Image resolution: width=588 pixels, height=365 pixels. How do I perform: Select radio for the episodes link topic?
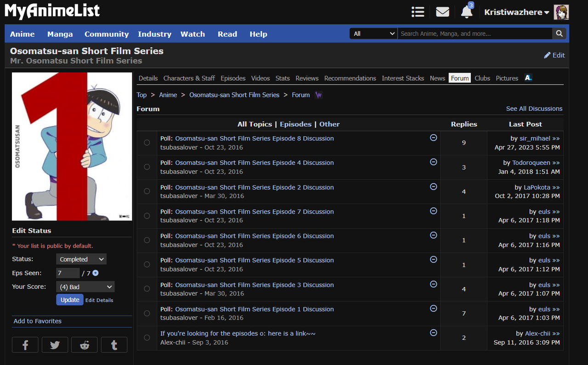[147, 338]
